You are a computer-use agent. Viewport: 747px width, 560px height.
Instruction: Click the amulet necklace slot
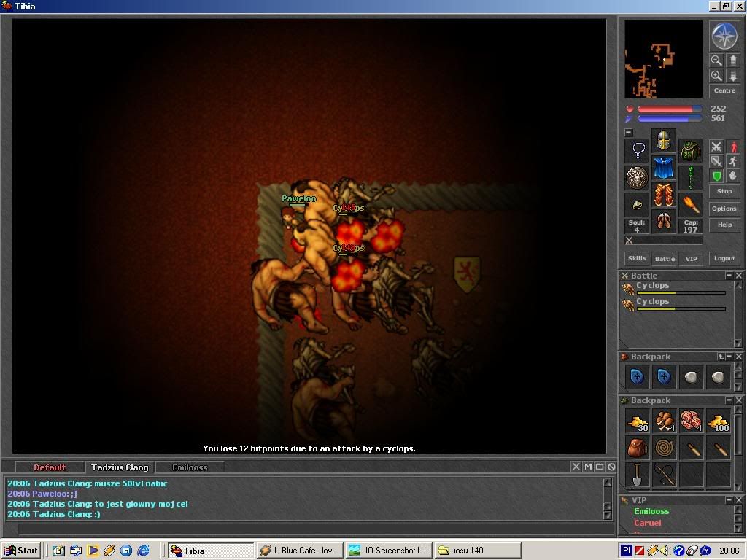[637, 150]
